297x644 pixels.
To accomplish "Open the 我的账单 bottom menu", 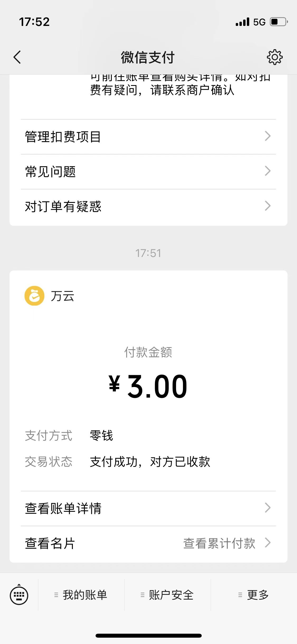I will tap(84, 595).
